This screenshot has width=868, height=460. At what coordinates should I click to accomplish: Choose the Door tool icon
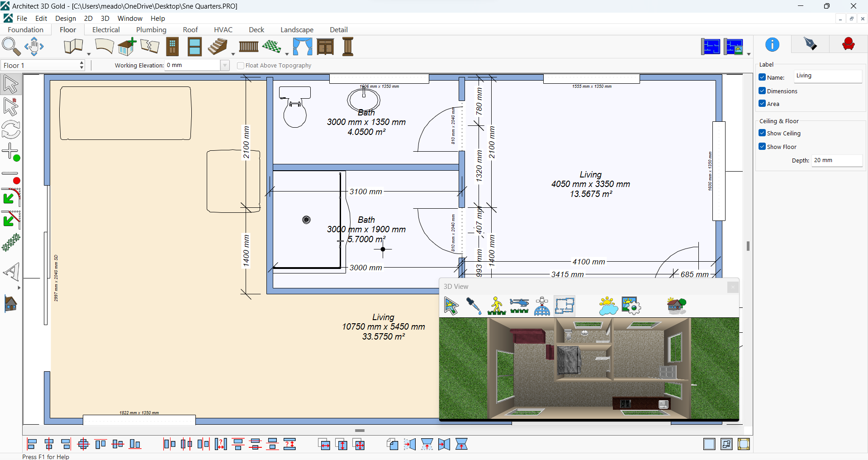pos(172,47)
